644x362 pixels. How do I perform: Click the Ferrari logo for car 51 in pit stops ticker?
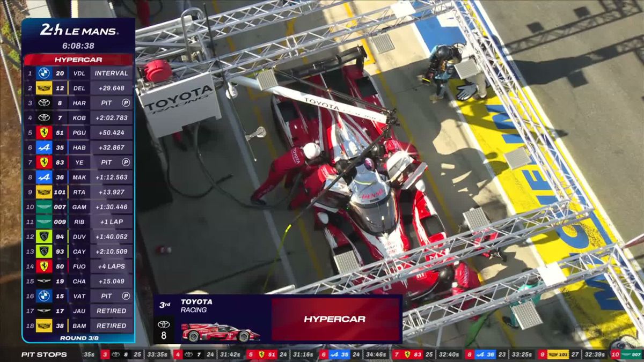coord(261,354)
